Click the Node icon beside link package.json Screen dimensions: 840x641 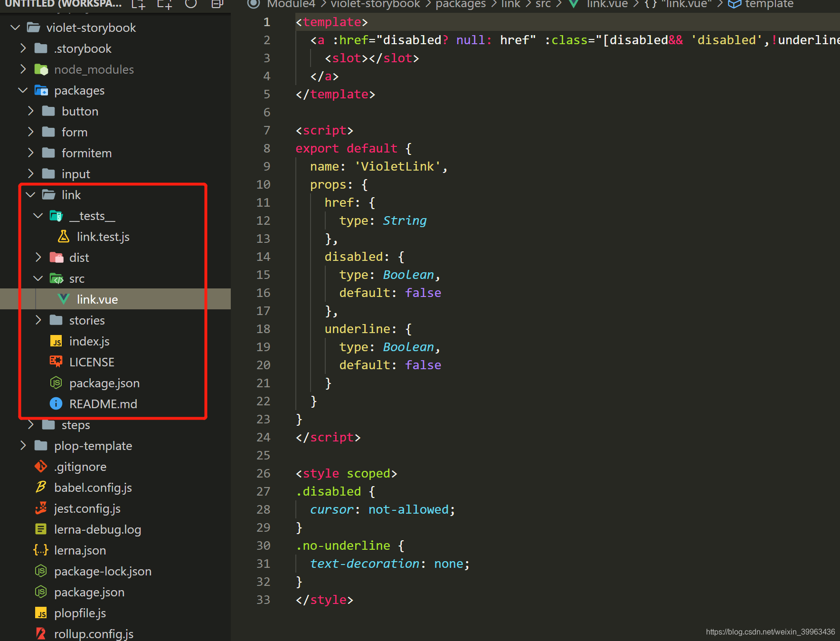[x=56, y=383]
